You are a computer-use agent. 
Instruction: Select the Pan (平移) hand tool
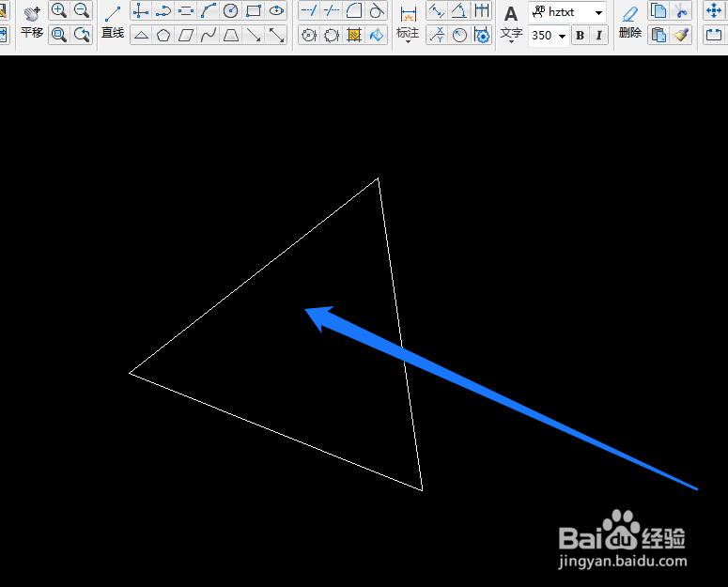[32, 22]
